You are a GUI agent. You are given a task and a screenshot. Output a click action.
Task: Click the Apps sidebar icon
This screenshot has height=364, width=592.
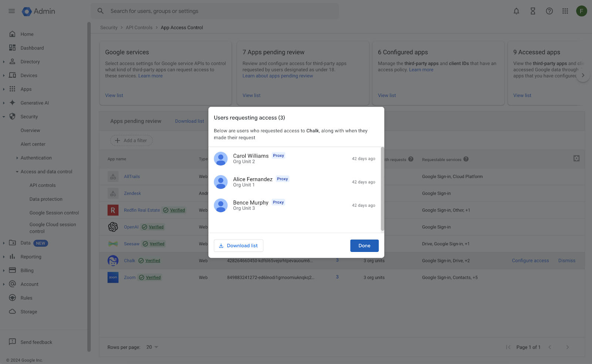click(x=13, y=89)
